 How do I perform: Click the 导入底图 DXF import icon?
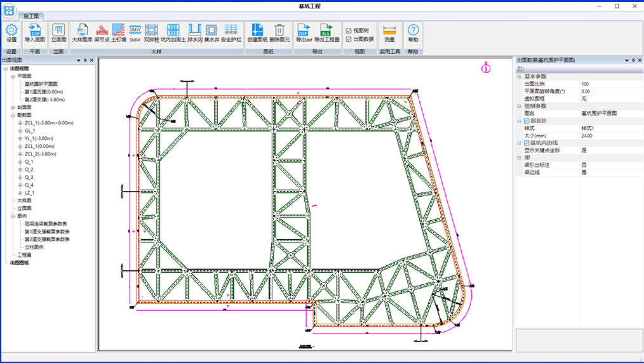(x=34, y=30)
